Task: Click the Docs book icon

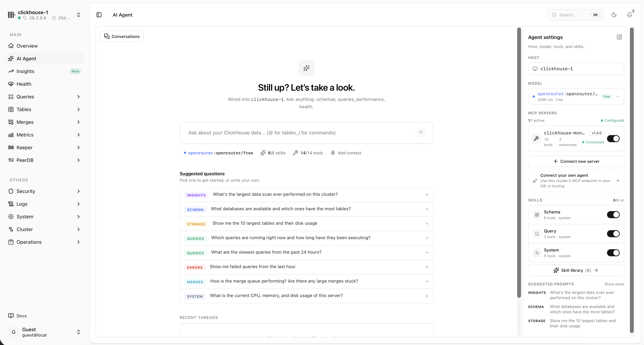Action: (x=11, y=316)
